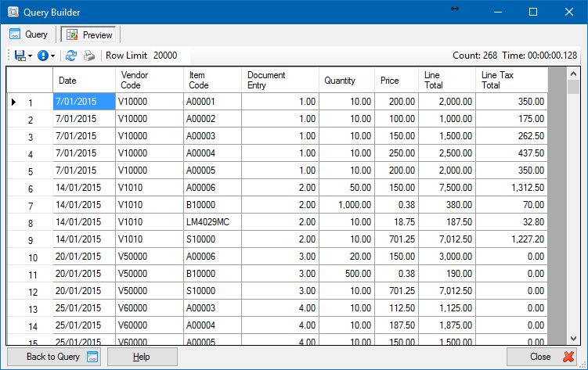This screenshot has height=370, width=588.
Task: Click line tax total 1,227.20
Action: (511, 239)
